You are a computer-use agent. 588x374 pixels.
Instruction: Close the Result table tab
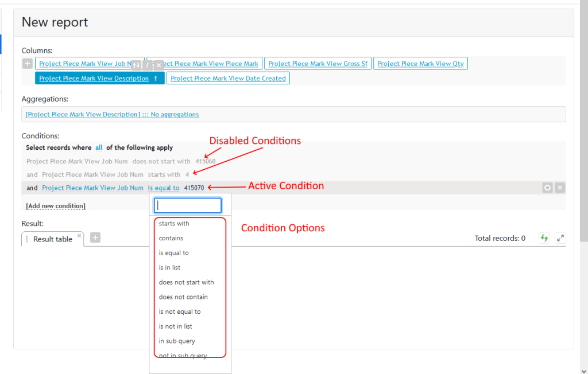[x=78, y=235]
